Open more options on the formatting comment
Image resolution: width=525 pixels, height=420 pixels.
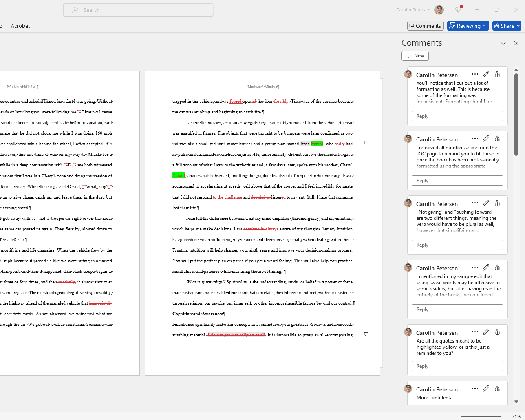[x=475, y=74]
